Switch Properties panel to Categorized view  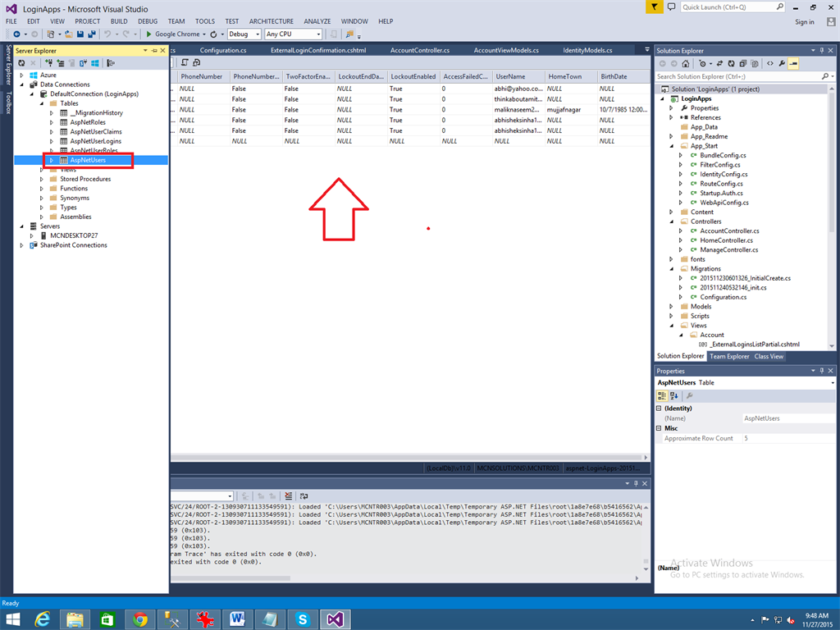662,396
